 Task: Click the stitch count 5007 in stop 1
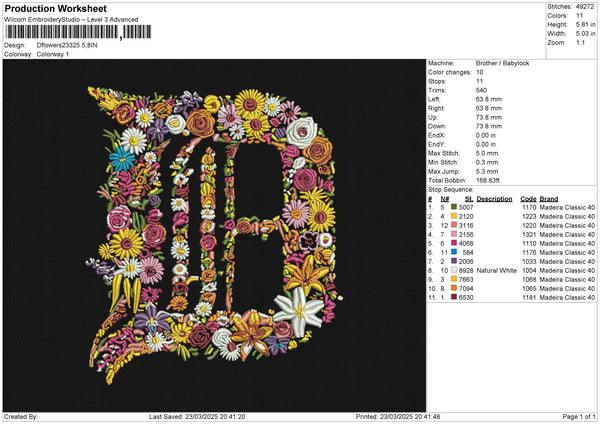pyautogui.click(x=466, y=207)
